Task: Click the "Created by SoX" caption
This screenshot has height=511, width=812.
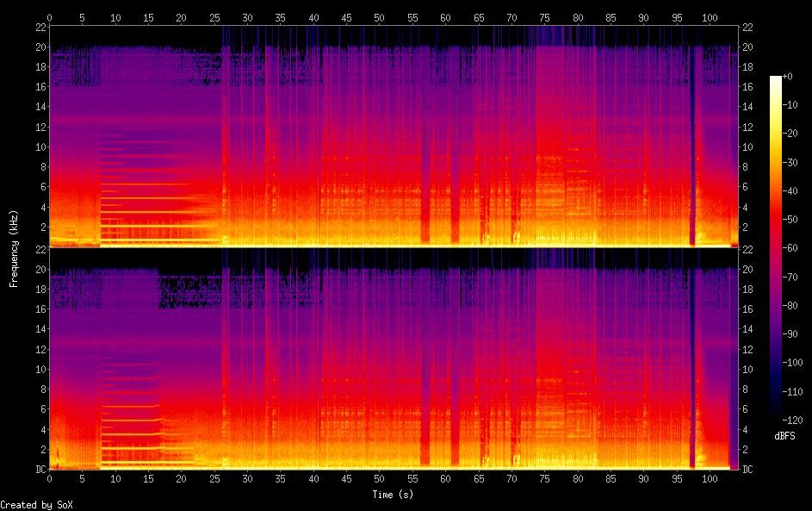Action: click(36, 505)
